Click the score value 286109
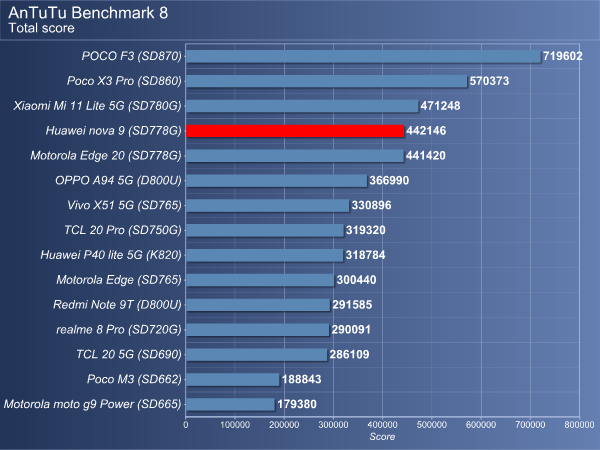 tap(349, 355)
